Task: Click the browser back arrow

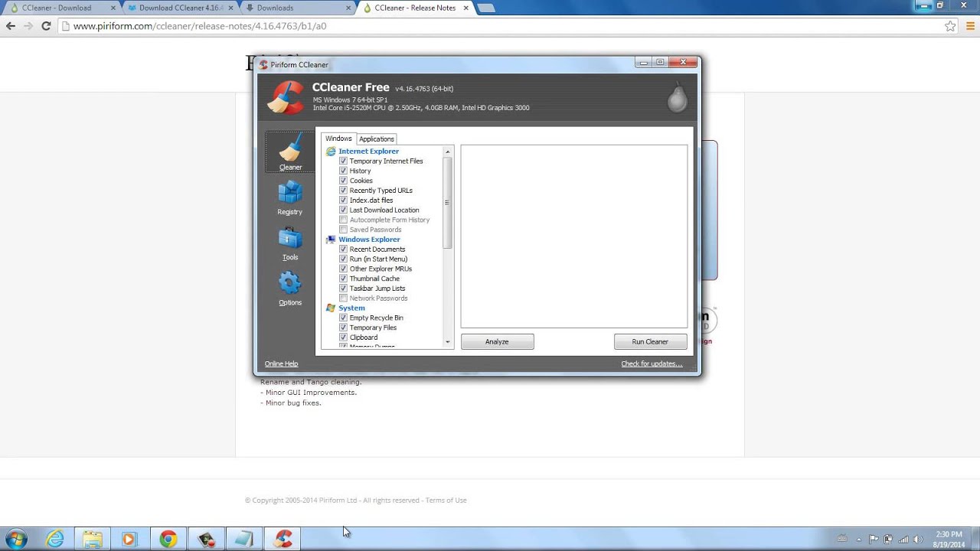Action: click(x=11, y=26)
